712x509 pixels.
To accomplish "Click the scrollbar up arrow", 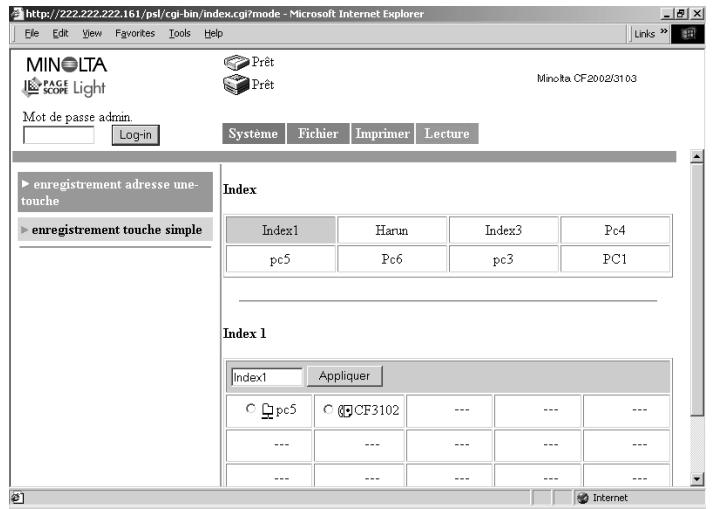I will coord(697,157).
